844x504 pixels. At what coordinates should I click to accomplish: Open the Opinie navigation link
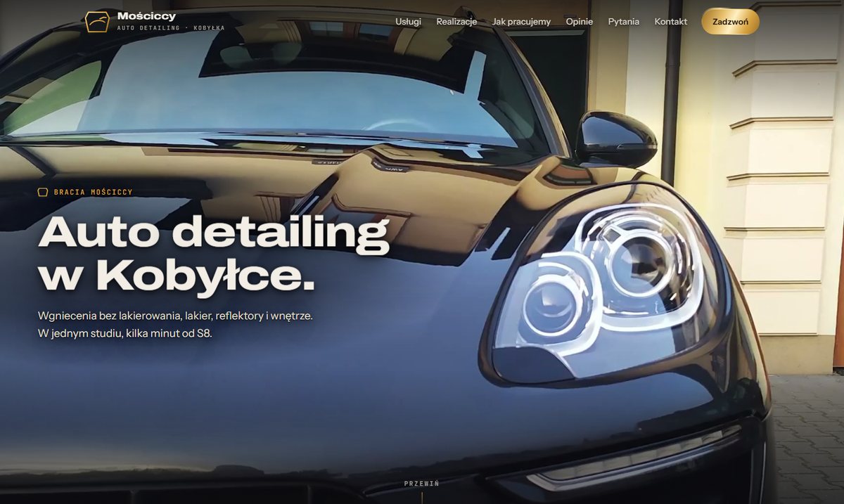(x=580, y=22)
